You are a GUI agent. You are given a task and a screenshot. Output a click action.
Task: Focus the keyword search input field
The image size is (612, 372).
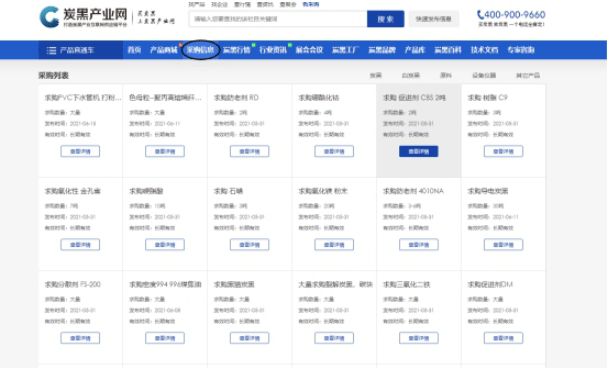coord(278,19)
